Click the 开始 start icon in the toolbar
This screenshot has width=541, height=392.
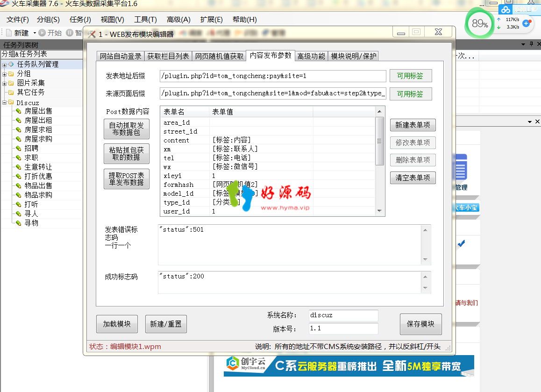pos(42,33)
